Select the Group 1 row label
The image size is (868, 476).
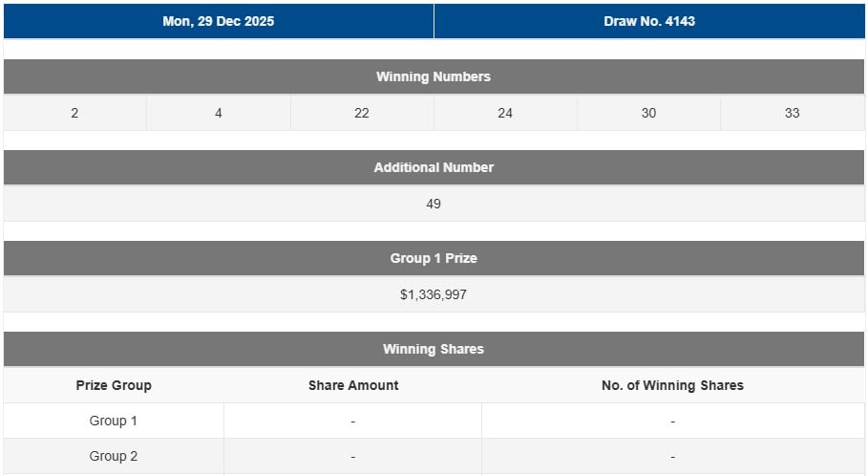click(114, 421)
